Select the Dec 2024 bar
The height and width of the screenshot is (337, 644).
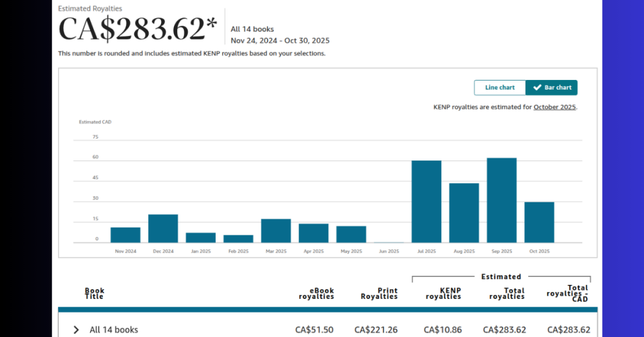coord(163,229)
